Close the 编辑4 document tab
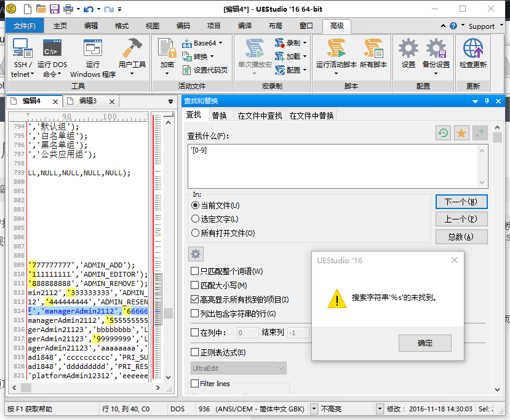The height and width of the screenshot is (420, 510). point(55,101)
